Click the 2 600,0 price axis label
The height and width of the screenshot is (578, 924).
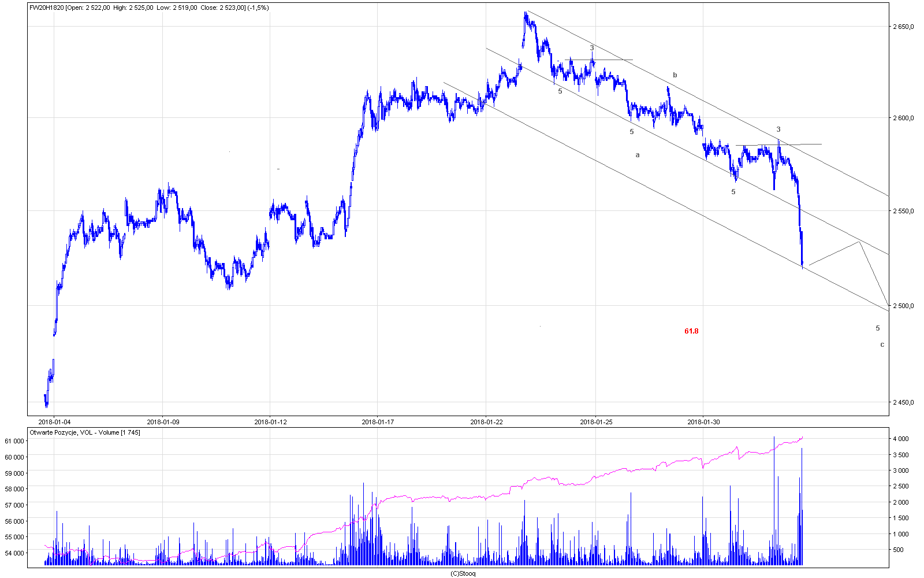pyautogui.click(x=904, y=118)
